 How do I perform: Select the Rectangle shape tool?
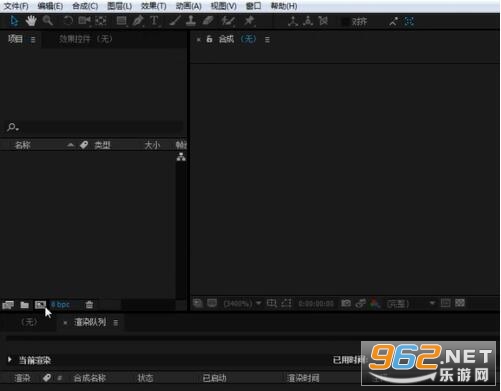[121, 21]
